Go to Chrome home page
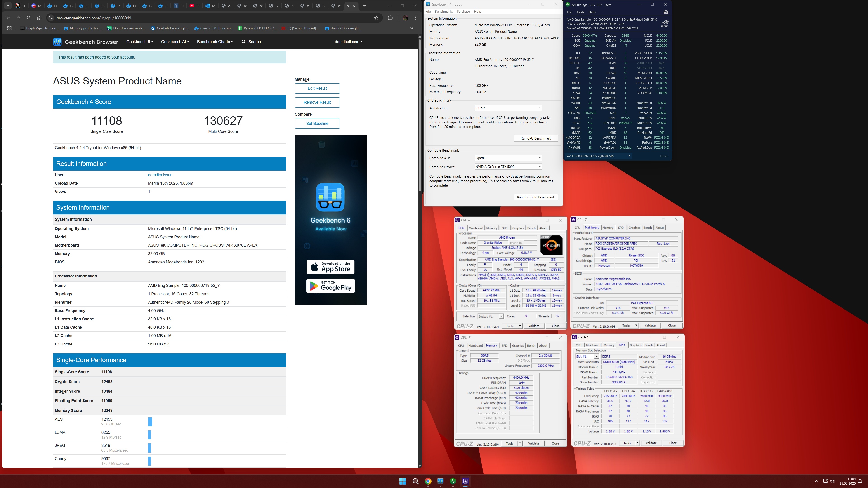Image resolution: width=868 pixels, height=488 pixels. [39, 18]
